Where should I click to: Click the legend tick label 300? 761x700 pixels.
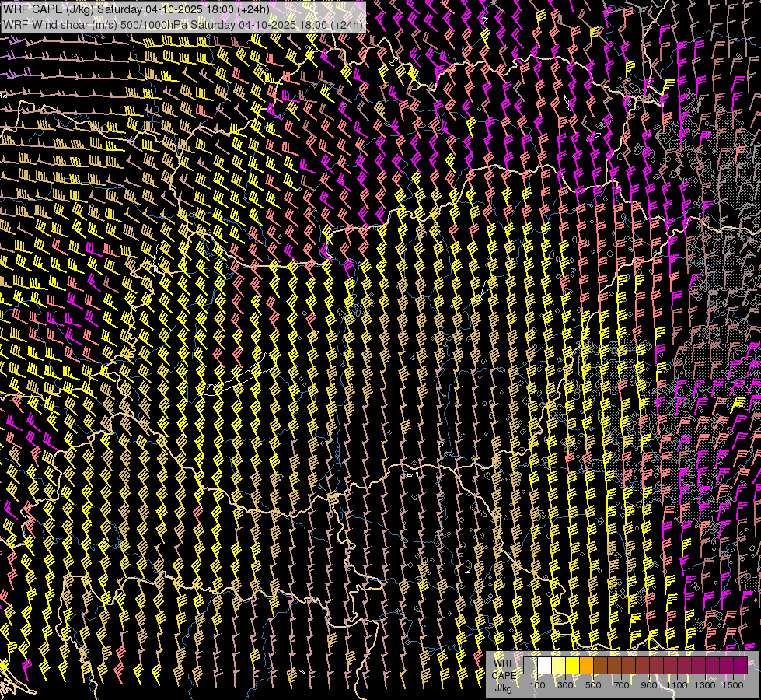pyautogui.click(x=565, y=685)
